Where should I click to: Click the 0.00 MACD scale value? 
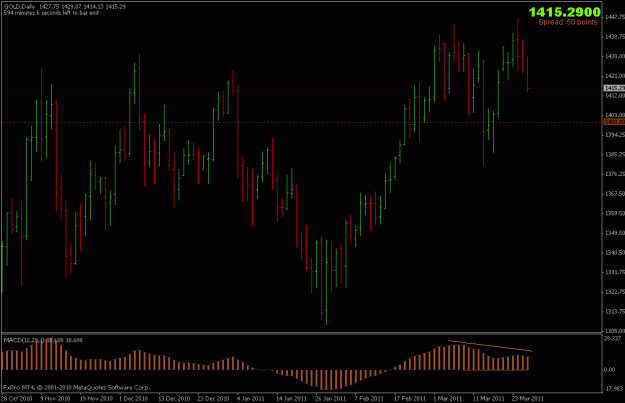point(609,370)
